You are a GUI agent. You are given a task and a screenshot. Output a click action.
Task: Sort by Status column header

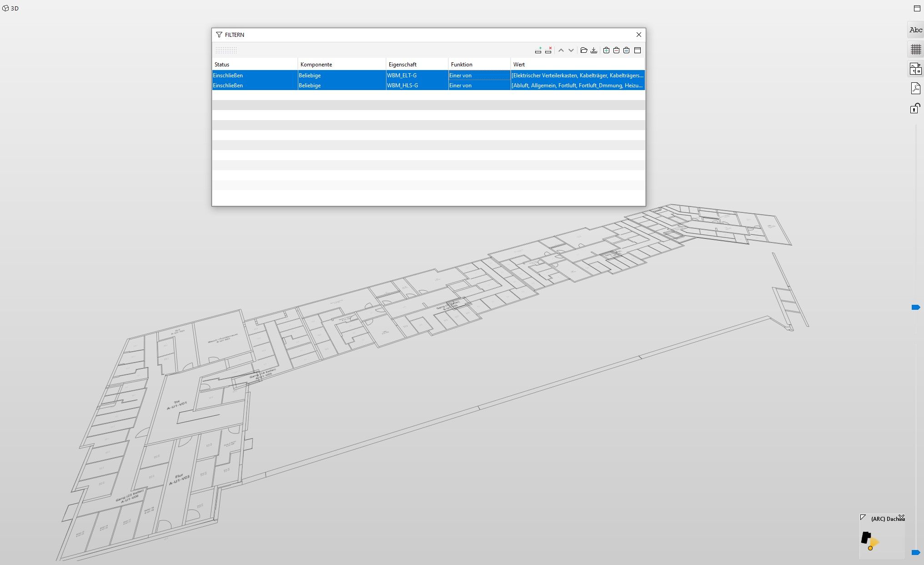coord(255,65)
